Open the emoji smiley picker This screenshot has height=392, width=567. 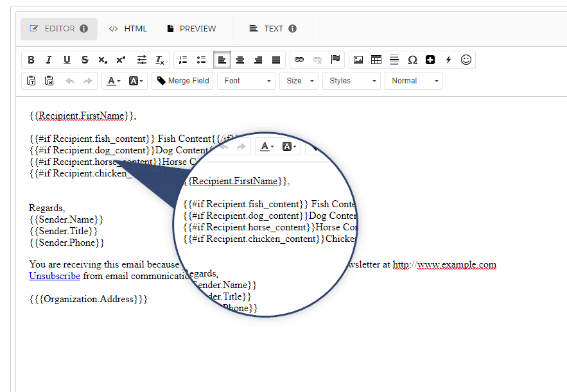click(466, 60)
